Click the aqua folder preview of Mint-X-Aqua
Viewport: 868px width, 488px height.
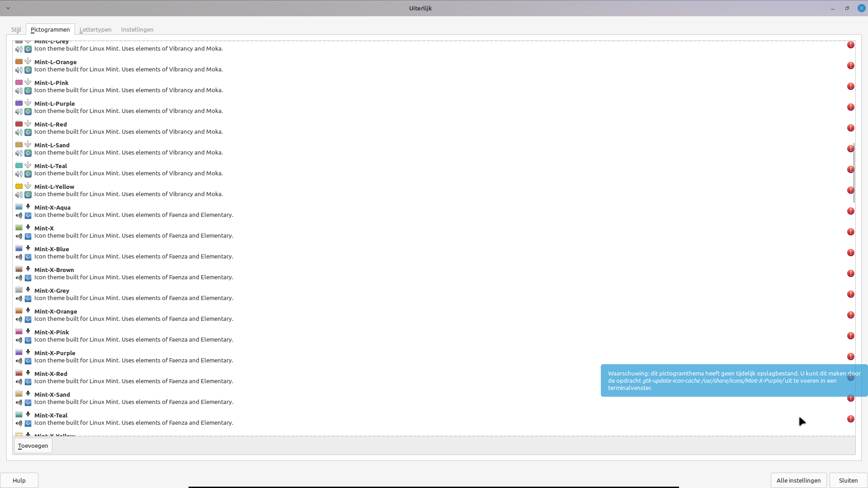19,207
